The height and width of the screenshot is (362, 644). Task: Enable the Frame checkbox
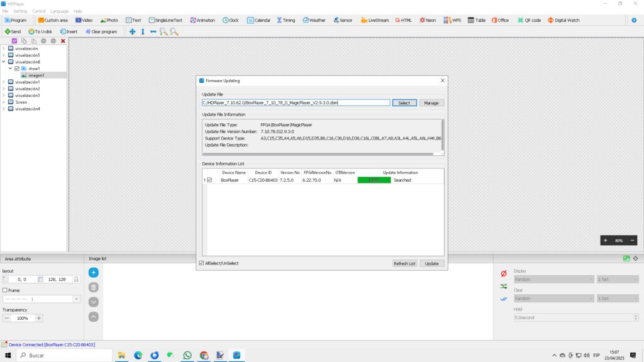[x=5, y=290]
